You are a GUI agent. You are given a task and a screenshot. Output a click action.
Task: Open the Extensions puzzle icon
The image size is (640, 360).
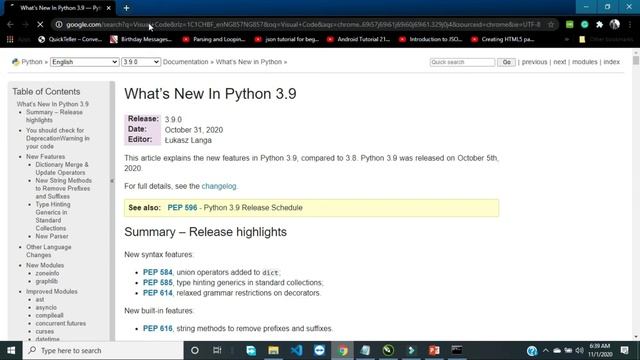click(599, 24)
